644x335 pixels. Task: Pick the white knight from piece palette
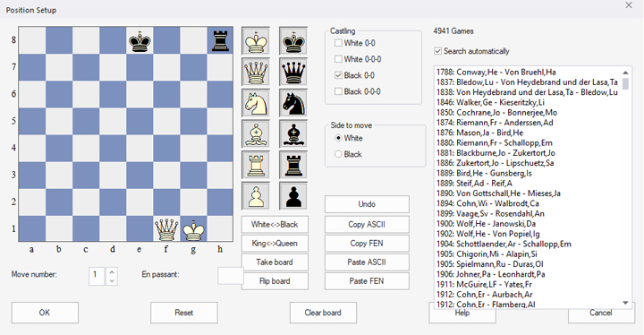tap(256, 103)
